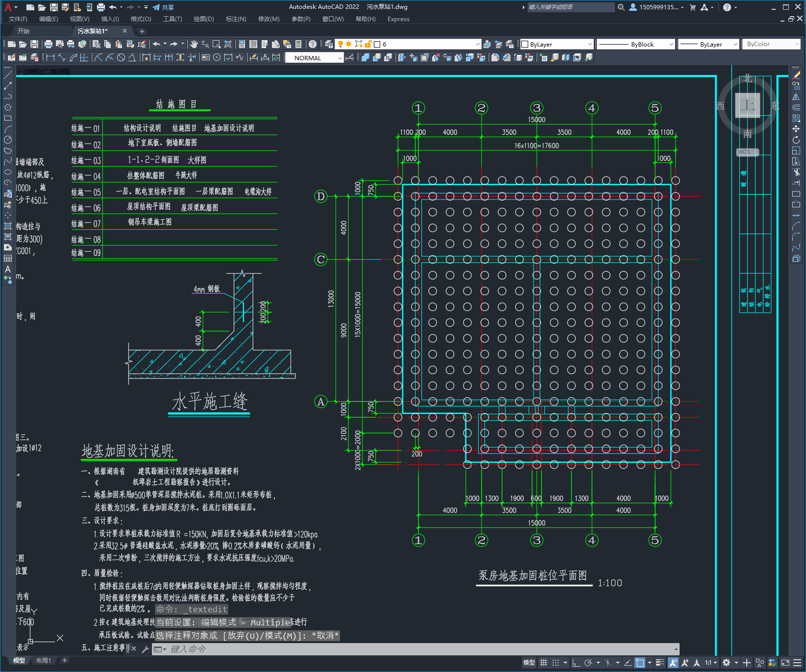Toggle Object Snap Tracking in status bar
This screenshot has height=672, width=806.
click(x=628, y=663)
